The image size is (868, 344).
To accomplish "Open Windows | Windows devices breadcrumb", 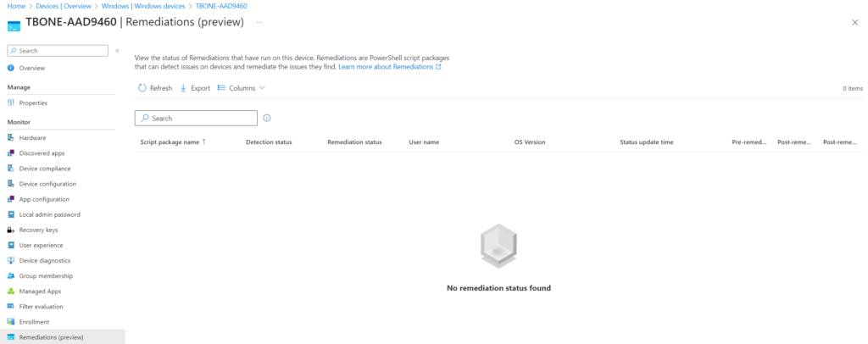I will [x=143, y=6].
